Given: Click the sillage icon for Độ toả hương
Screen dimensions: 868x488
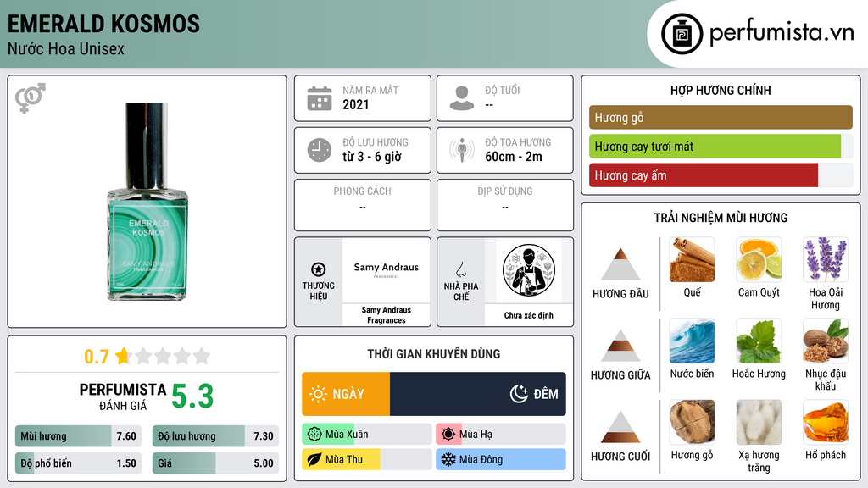Looking at the screenshot, I should (x=462, y=150).
